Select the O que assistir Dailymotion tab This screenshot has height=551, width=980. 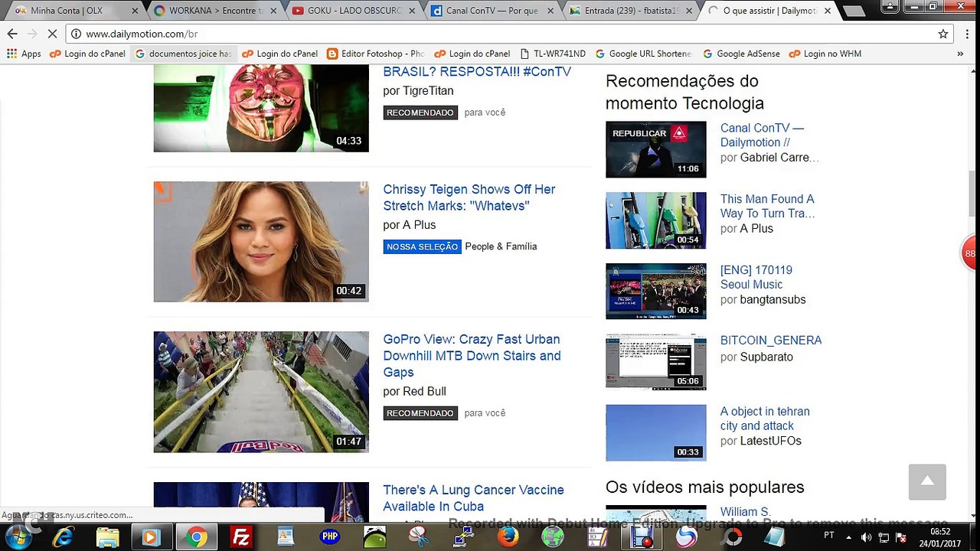(768, 11)
